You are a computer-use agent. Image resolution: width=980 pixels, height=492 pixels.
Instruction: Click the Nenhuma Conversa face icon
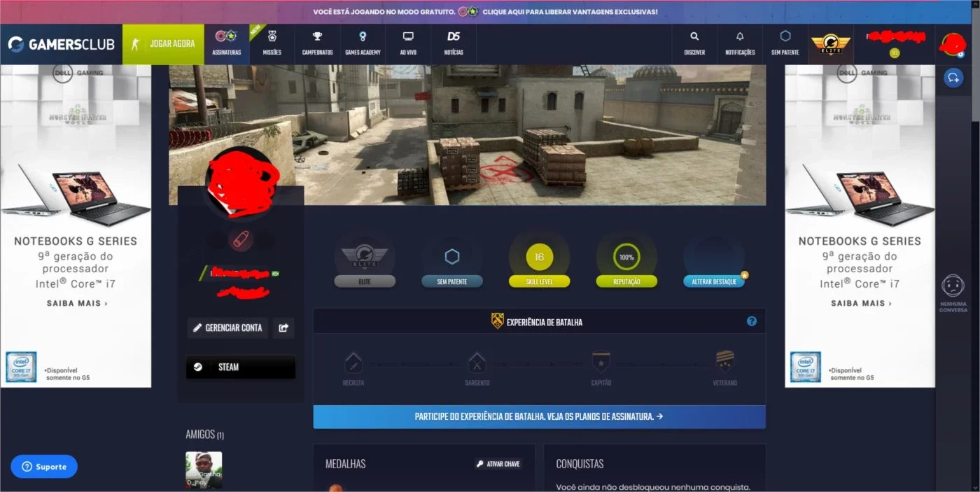953,286
